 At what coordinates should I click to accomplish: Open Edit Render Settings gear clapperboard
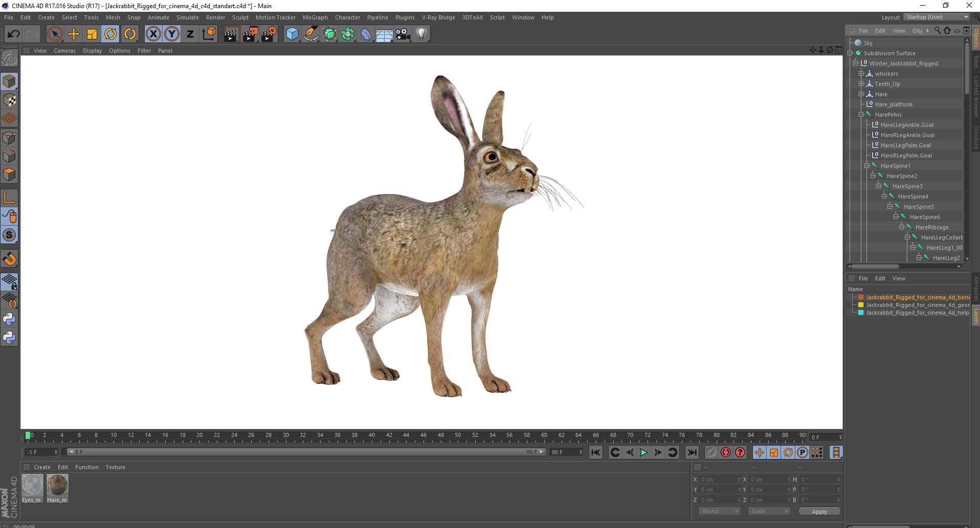pos(269,34)
